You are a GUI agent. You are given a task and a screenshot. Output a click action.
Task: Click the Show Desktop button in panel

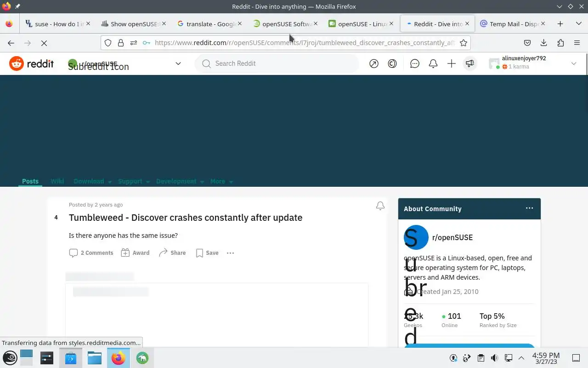click(x=576, y=358)
